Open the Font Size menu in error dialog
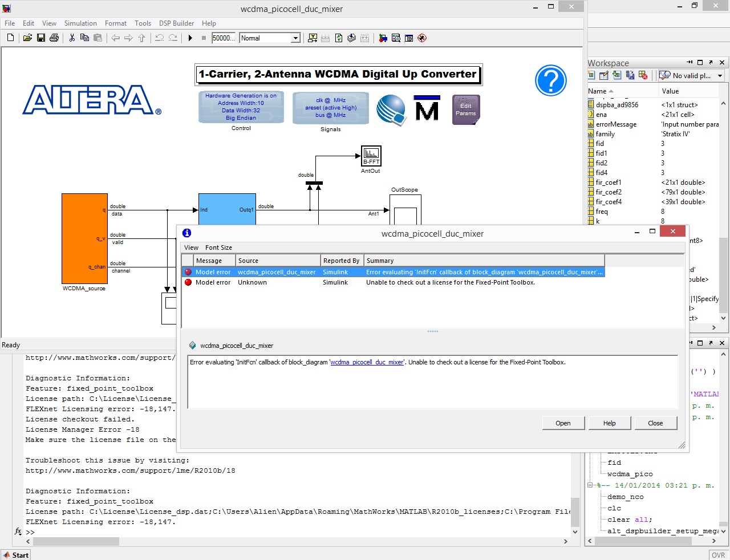 tap(218, 247)
